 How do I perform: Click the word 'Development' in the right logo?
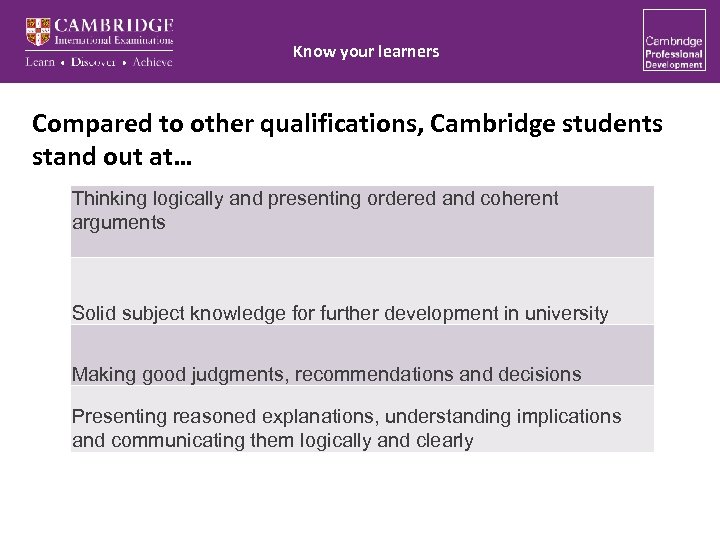(x=673, y=64)
